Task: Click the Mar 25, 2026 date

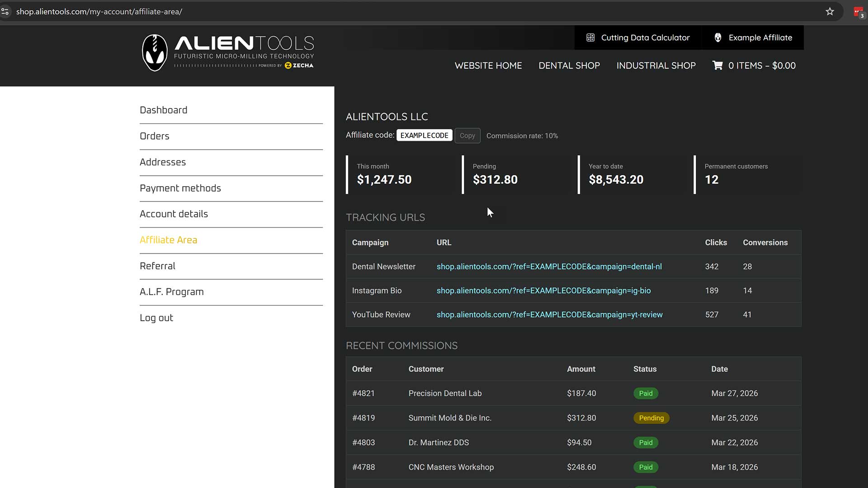Action: point(734,418)
